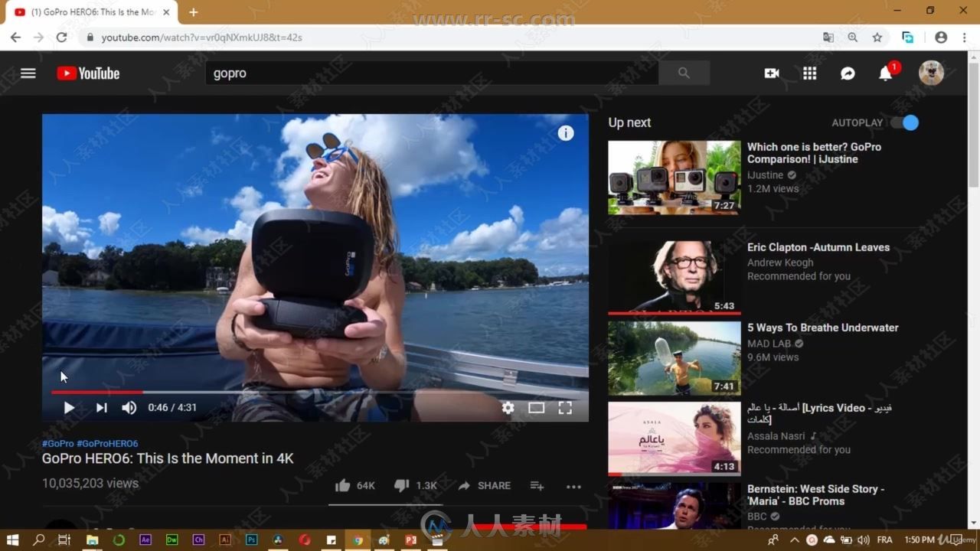The width and height of the screenshot is (980, 551).
Task: Click the save to playlist icon
Action: tap(537, 485)
